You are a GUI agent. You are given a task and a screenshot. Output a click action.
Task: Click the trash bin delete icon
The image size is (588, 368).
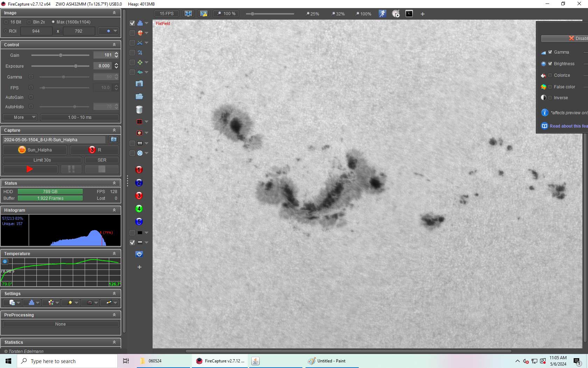[139, 109]
